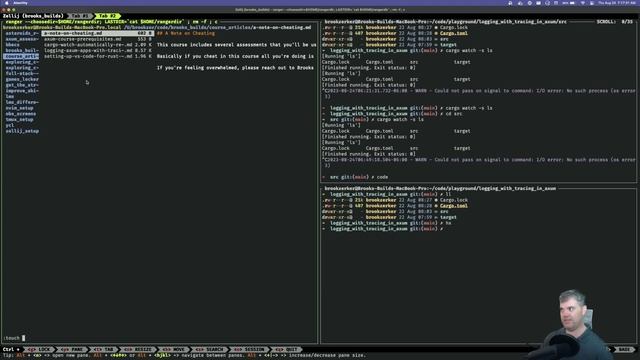Open the games_locker directory in ranger
640x360 pixels.
(x=22, y=79)
